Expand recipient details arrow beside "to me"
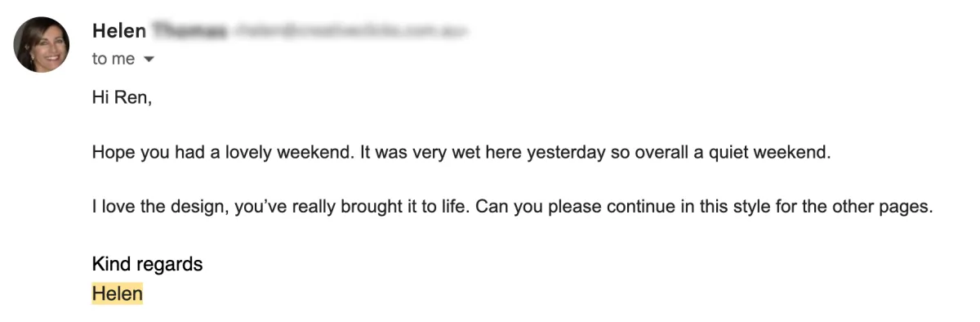Image resolution: width=980 pixels, height=322 pixels. tap(149, 60)
